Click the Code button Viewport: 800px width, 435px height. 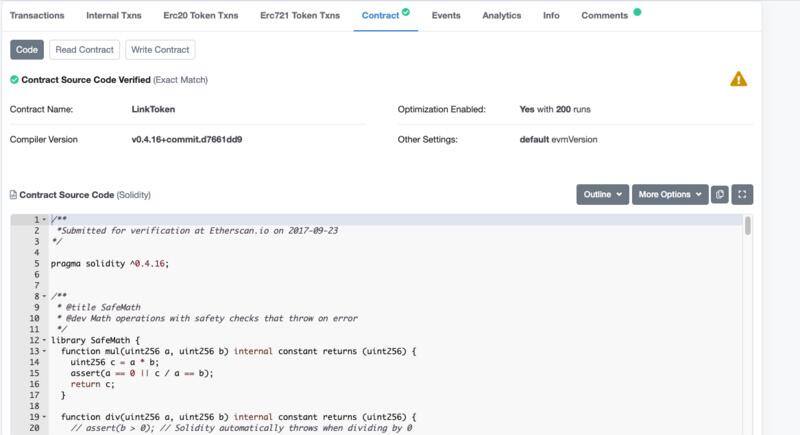[x=27, y=49]
